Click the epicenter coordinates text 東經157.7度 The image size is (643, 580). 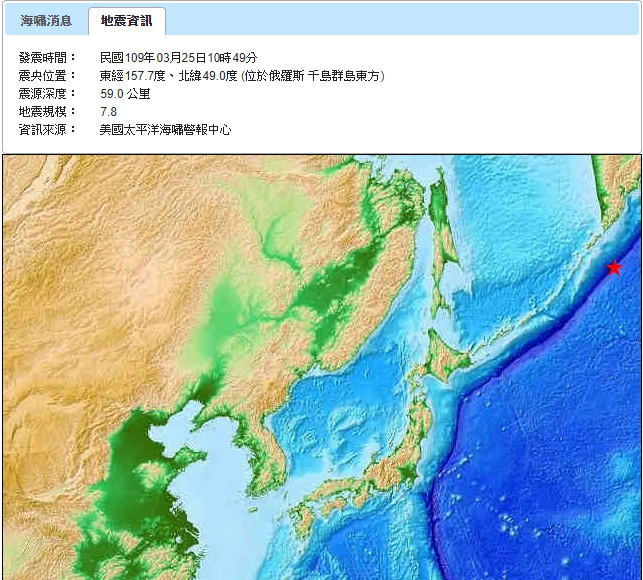click(131, 76)
